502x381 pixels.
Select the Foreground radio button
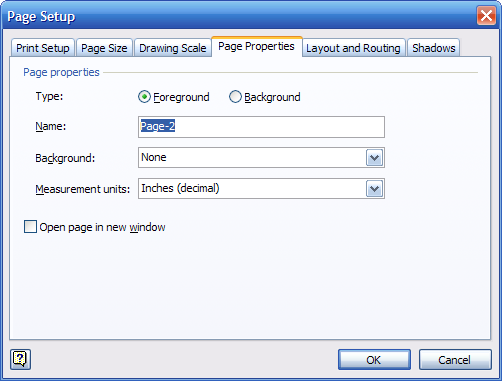pyautogui.click(x=144, y=97)
